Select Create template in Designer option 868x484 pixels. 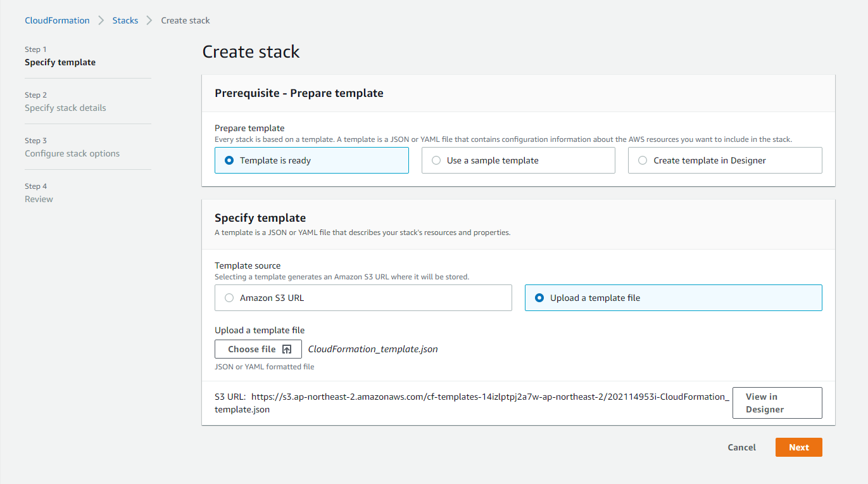(643, 160)
